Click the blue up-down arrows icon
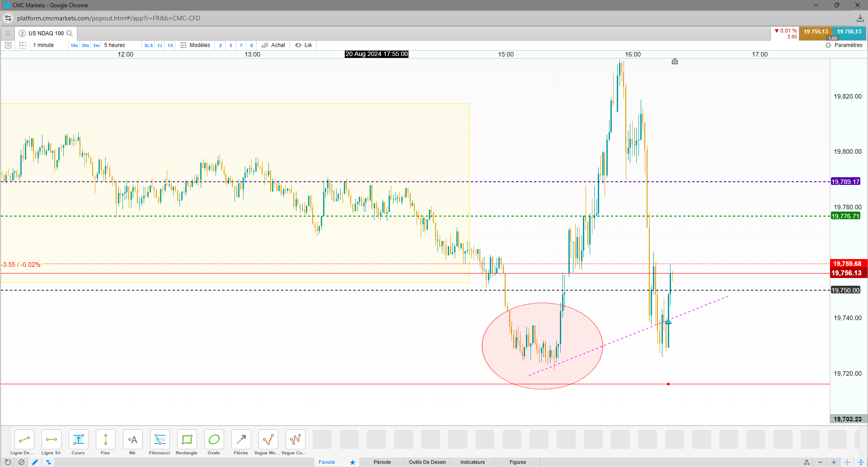Image resolution: width=868 pixels, height=467 pixels. pyautogui.click(x=48, y=462)
